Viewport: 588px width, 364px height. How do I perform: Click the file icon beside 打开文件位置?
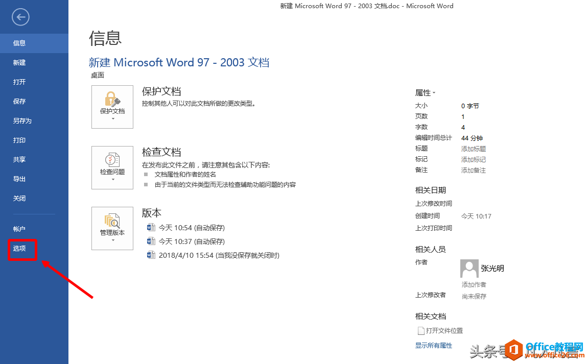click(x=421, y=331)
